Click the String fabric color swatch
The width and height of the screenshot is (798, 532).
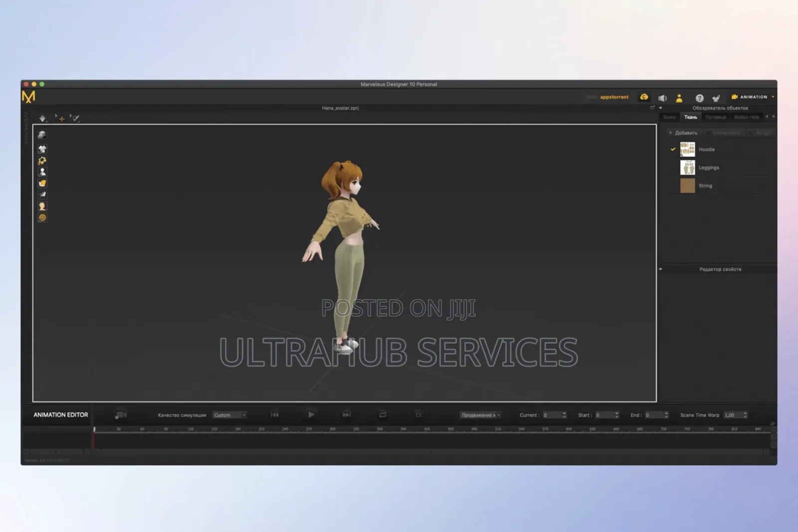tap(687, 185)
